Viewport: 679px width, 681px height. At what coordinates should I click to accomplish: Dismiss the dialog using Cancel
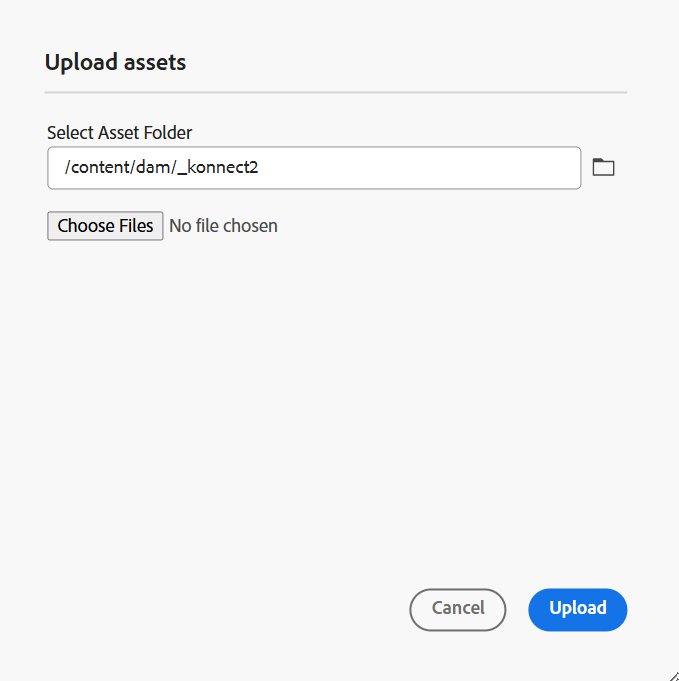[x=458, y=609]
